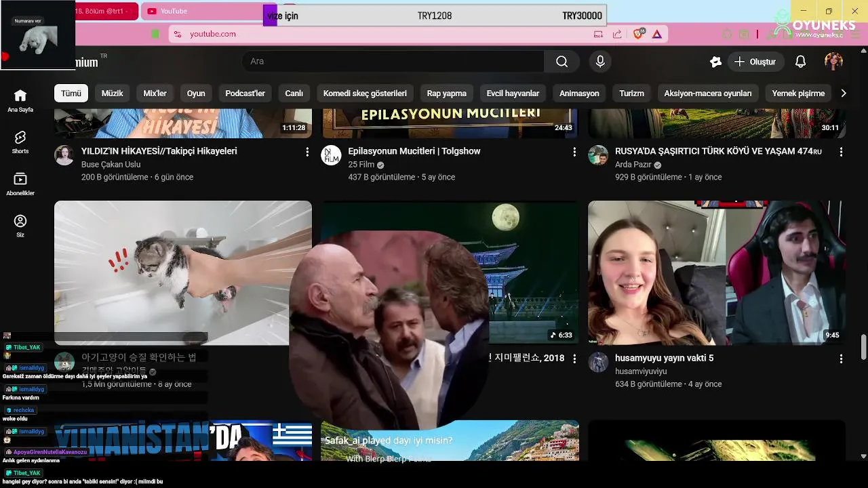Open husamyuyu yayın vakti 5 title
The width and height of the screenshot is (868, 488).
664,358
